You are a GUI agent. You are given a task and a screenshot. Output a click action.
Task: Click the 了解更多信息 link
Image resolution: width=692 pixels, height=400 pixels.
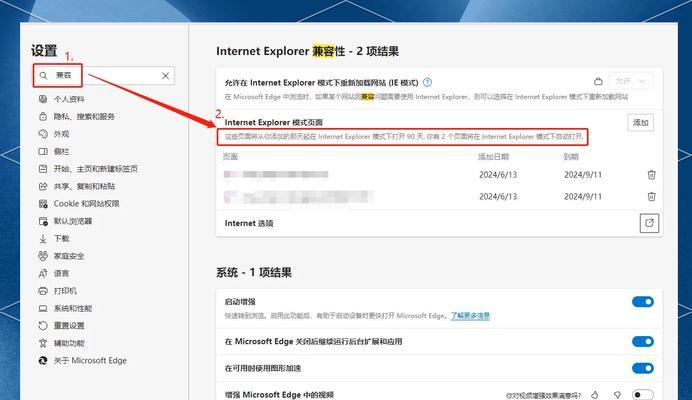pos(470,316)
